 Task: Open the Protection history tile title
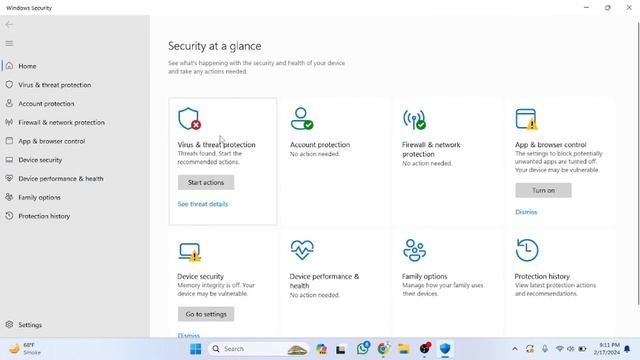point(542,276)
